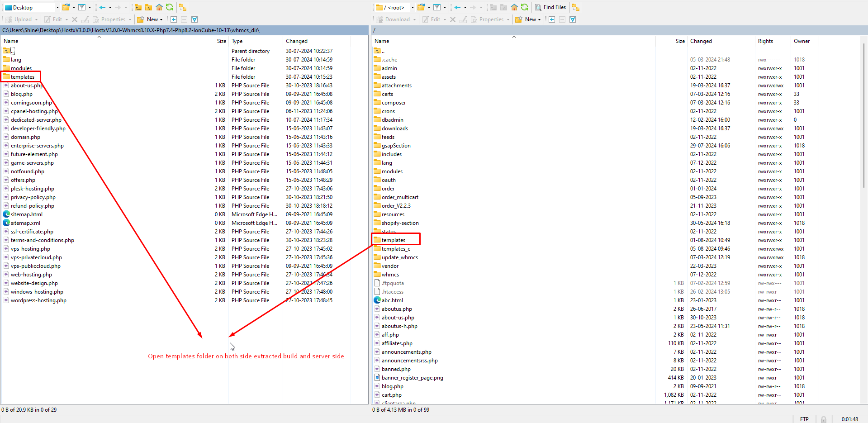This screenshot has width=868, height=423.
Task: Open the Desktop drive dropdown
Action: [x=57, y=7]
